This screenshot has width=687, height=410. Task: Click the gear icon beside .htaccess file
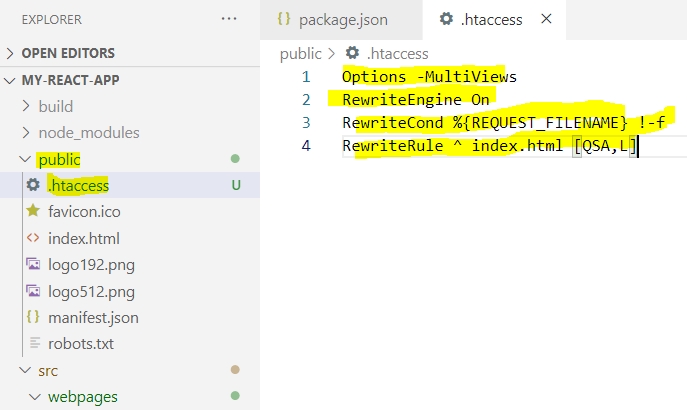coord(33,185)
